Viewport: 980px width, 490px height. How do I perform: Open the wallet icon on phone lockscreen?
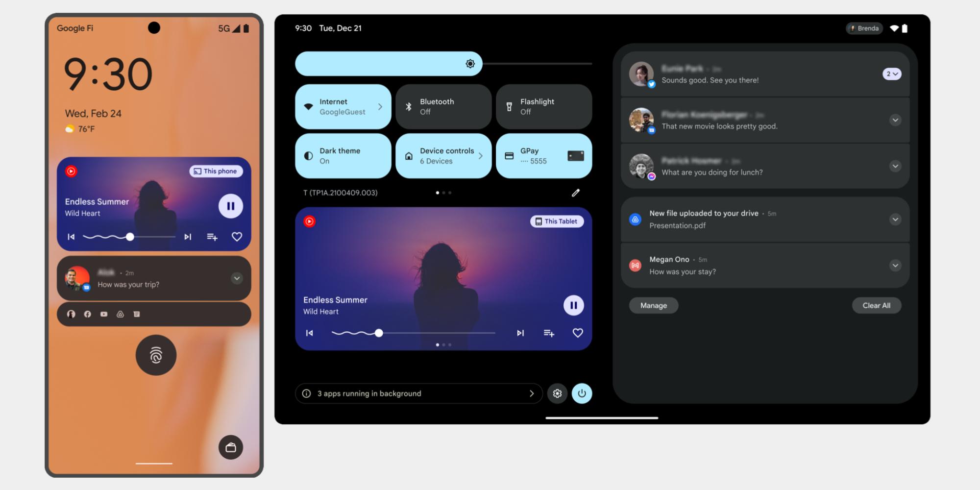tap(231, 447)
